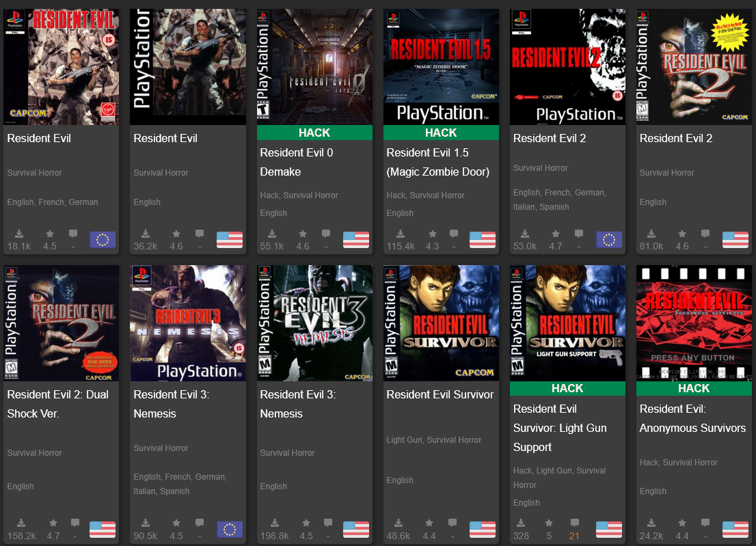Open comments icon on Resident Evil Survivor 48.6k card
Image resolution: width=756 pixels, height=546 pixels.
tap(453, 522)
